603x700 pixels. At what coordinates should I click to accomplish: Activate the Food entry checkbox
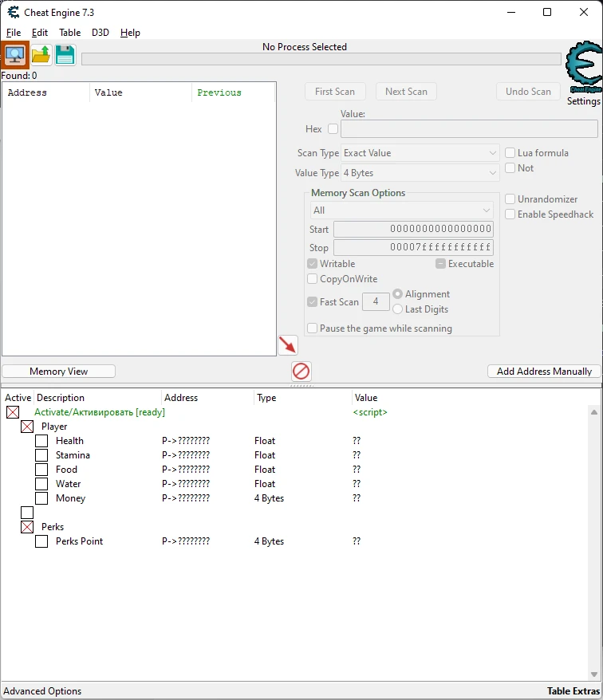click(x=41, y=470)
